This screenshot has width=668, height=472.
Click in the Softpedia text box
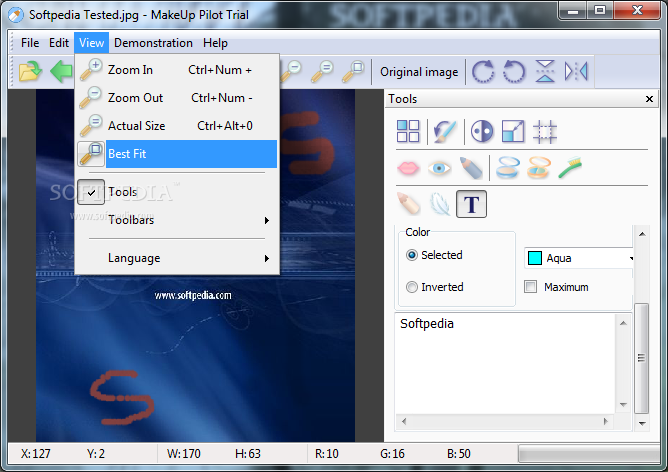click(x=505, y=363)
